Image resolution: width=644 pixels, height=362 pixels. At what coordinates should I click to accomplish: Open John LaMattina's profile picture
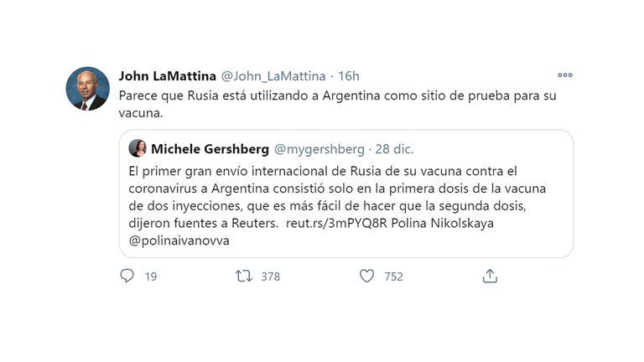coord(88,89)
